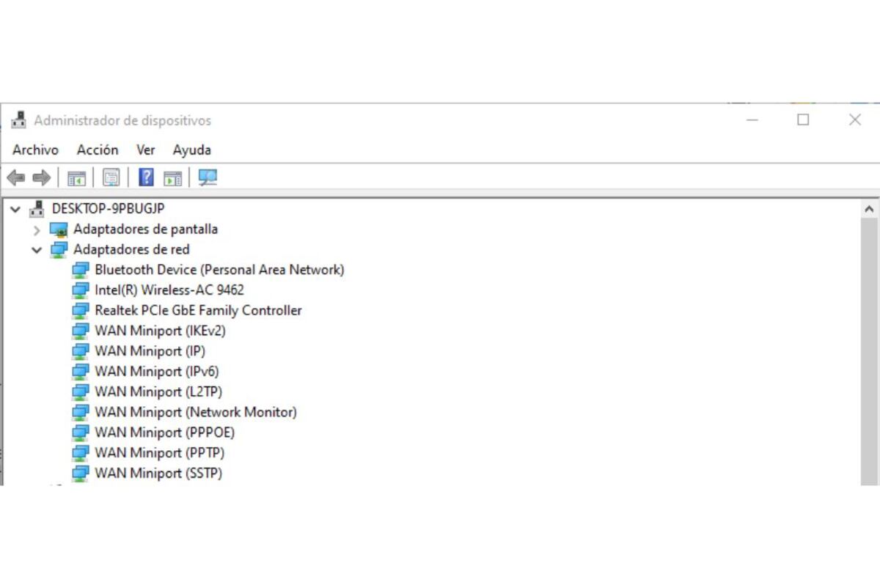Select Intel(R) Wireless-AC 9462 entry
Screen dimensions: 880x588
tap(169, 290)
